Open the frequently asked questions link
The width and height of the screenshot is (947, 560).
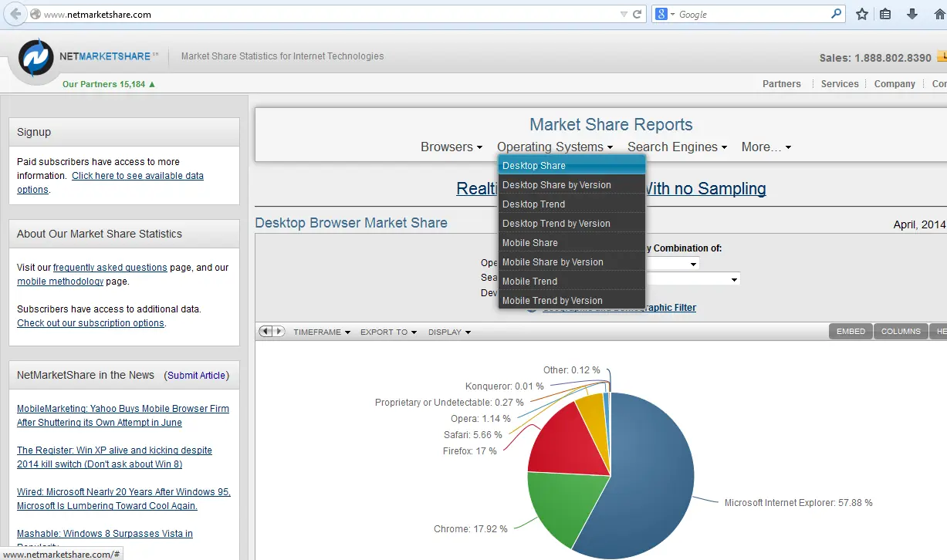pos(110,268)
